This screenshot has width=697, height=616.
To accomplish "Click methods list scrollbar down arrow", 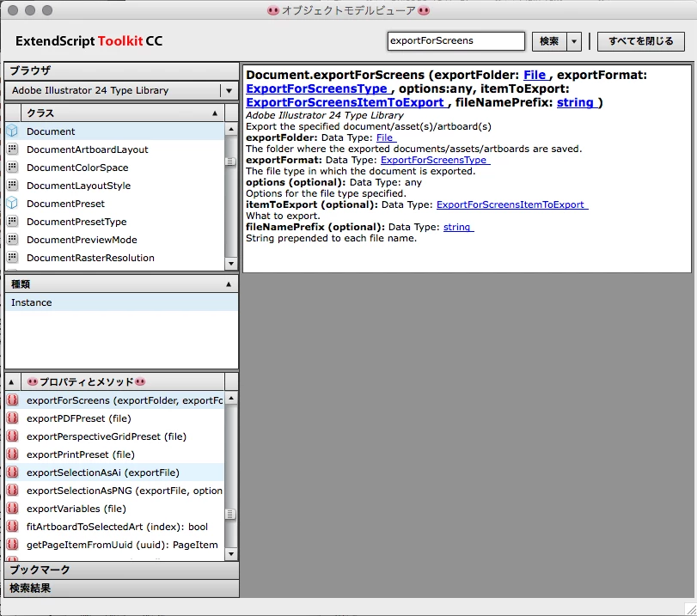I will 230,554.
